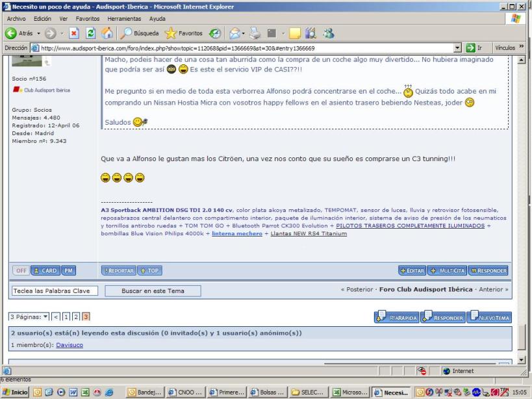The image size is (532, 399).
Task: Open the Research books toolbar icon
Action: [310, 33]
